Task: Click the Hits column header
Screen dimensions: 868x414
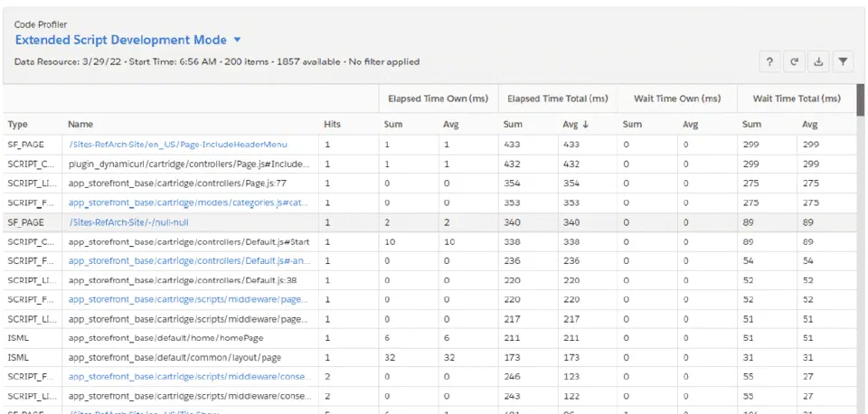Action: 332,125
